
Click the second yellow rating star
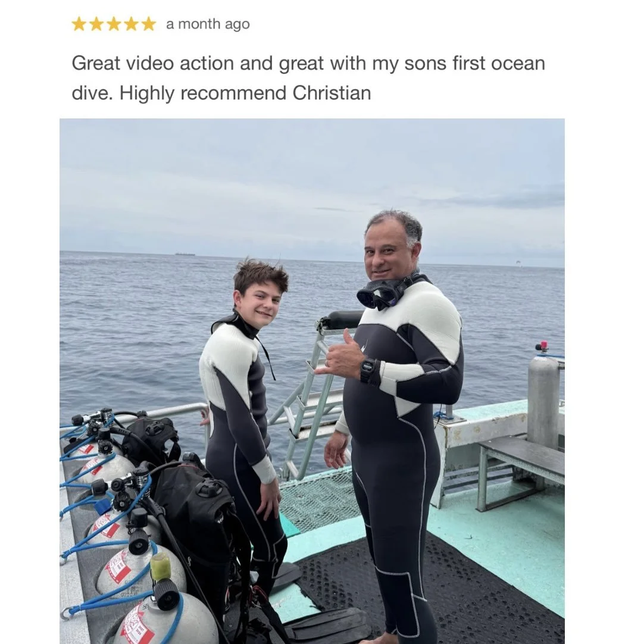pos(96,24)
